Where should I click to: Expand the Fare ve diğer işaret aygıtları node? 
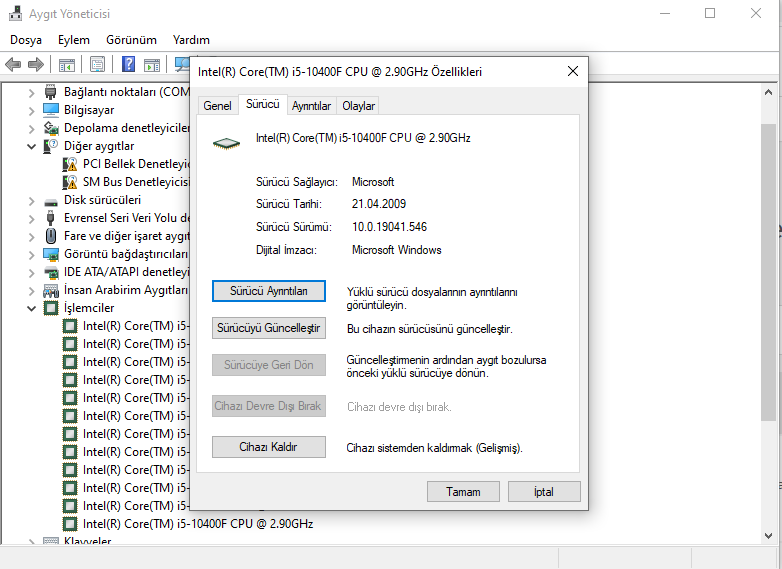[31, 236]
